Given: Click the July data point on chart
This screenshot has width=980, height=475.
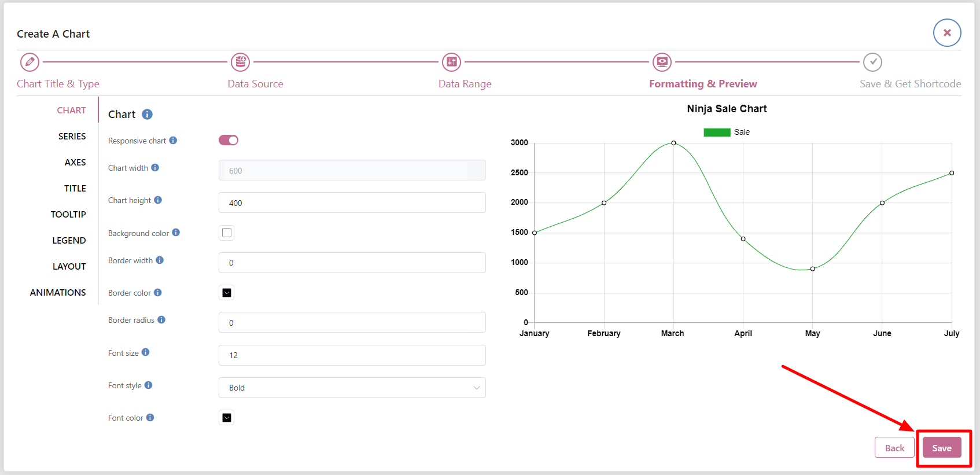Looking at the screenshot, I should pos(952,173).
